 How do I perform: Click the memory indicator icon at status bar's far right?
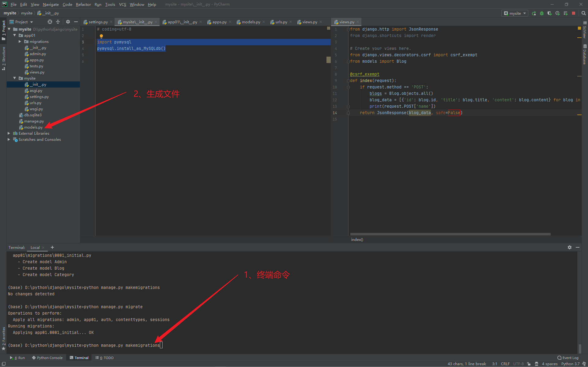584,364
